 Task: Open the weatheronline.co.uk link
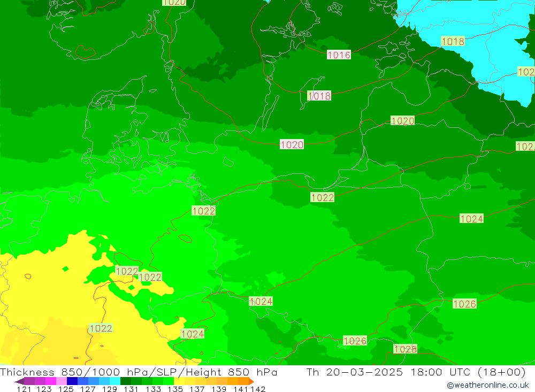[488, 385]
